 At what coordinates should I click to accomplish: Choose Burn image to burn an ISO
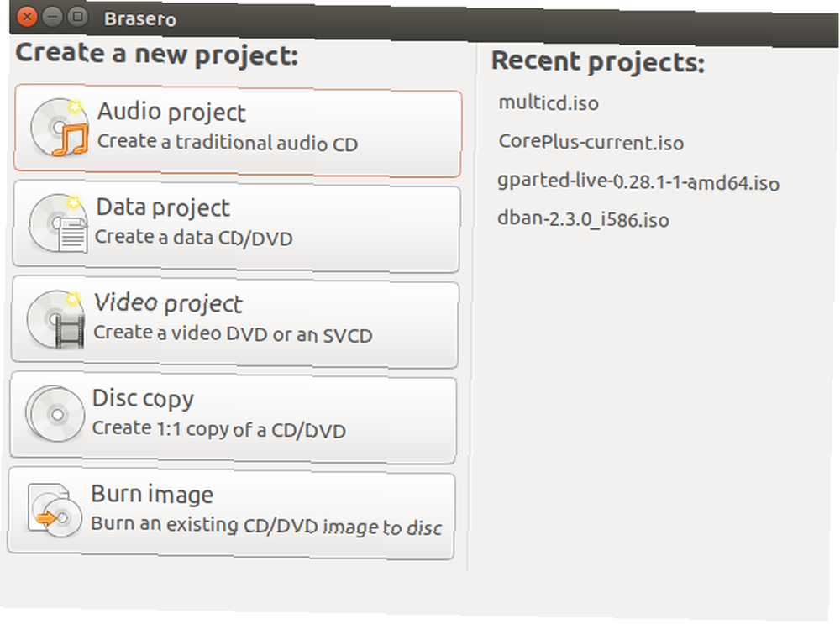[x=232, y=512]
